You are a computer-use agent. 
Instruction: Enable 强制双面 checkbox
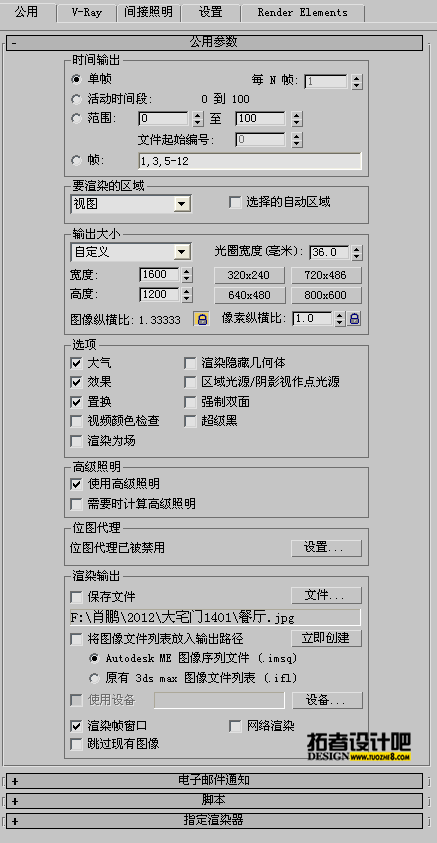[x=190, y=402]
